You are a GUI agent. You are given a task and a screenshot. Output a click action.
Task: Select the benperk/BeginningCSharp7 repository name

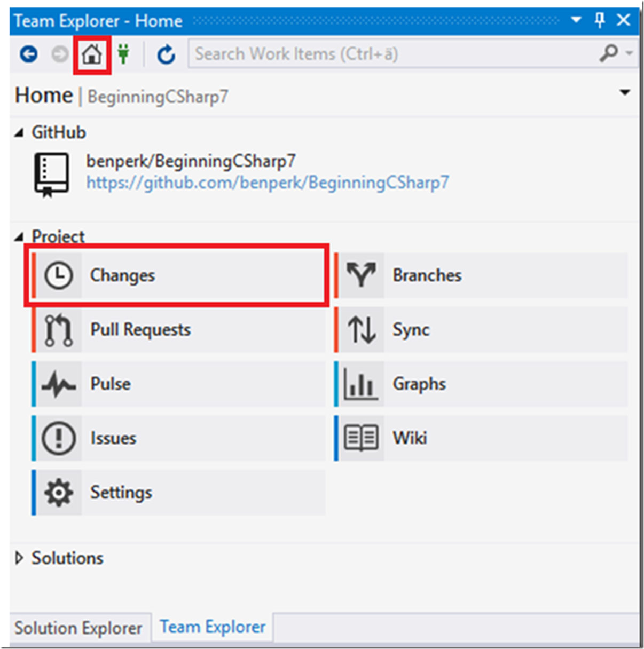click(x=191, y=161)
